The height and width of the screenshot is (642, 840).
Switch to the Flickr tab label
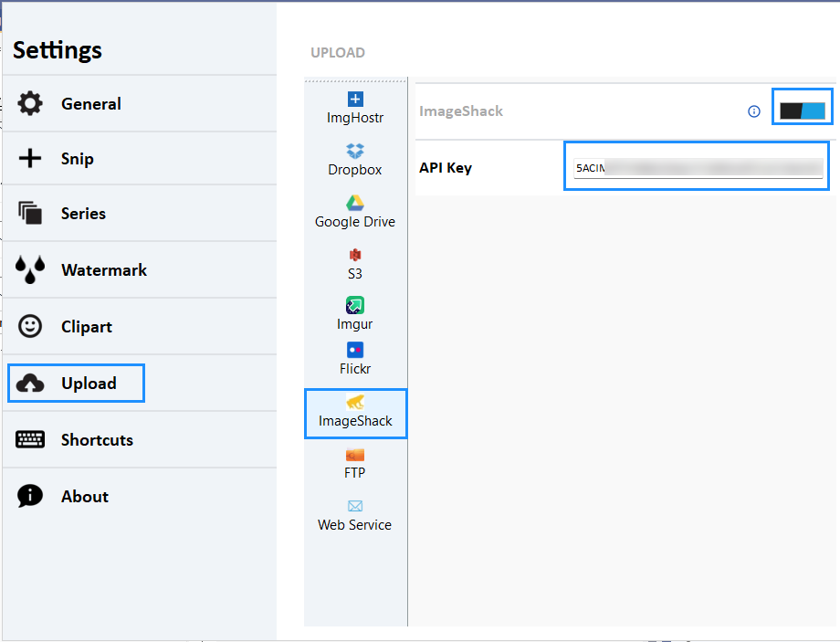355,369
